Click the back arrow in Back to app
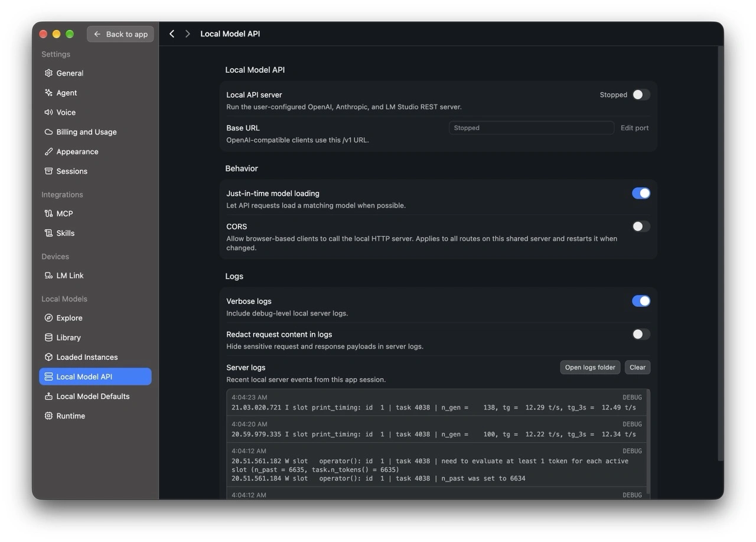Viewport: 756px width, 542px height. 97,34
